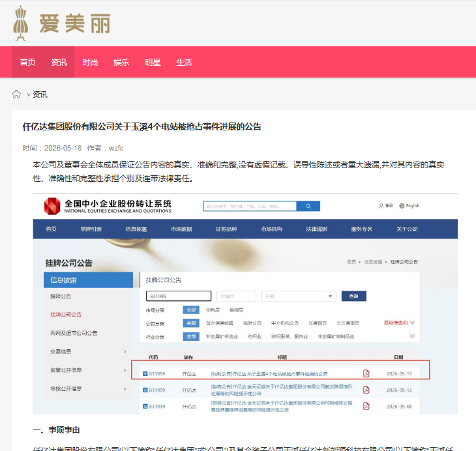Click the keyword search box in the embedded screenshot
Viewport: 476px width, 451px height.
coord(250,206)
